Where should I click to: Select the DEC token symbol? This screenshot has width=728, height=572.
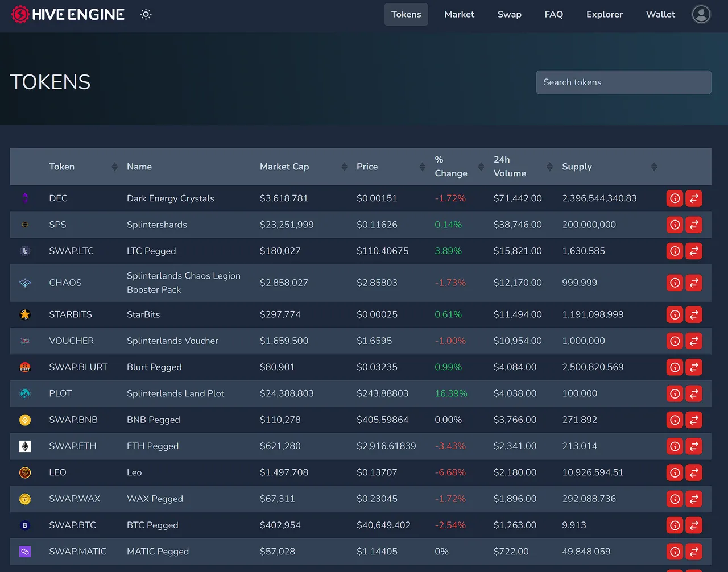click(58, 198)
